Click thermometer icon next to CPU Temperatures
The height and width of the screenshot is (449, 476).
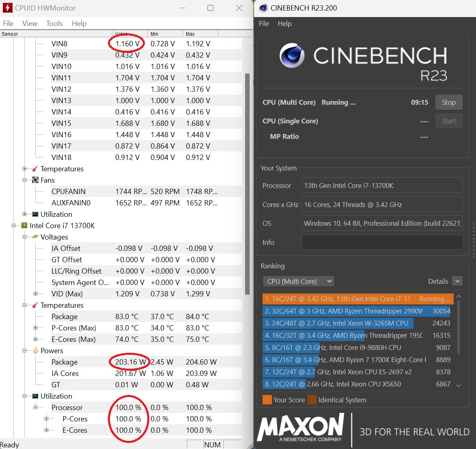(x=35, y=305)
